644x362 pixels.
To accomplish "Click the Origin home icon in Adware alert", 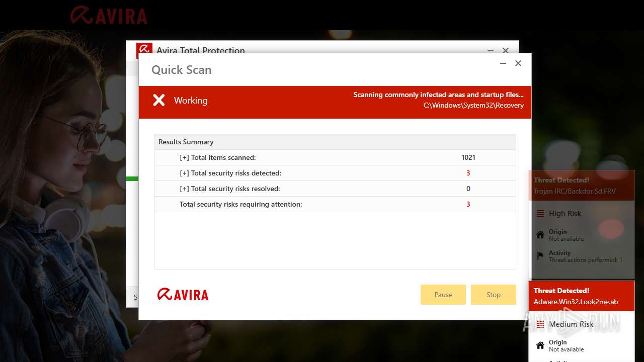I will (540, 345).
